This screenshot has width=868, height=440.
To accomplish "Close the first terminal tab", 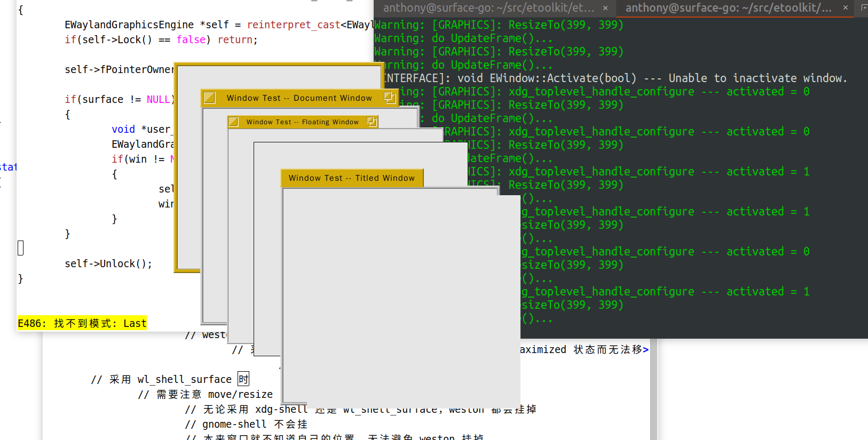I will click(605, 8).
